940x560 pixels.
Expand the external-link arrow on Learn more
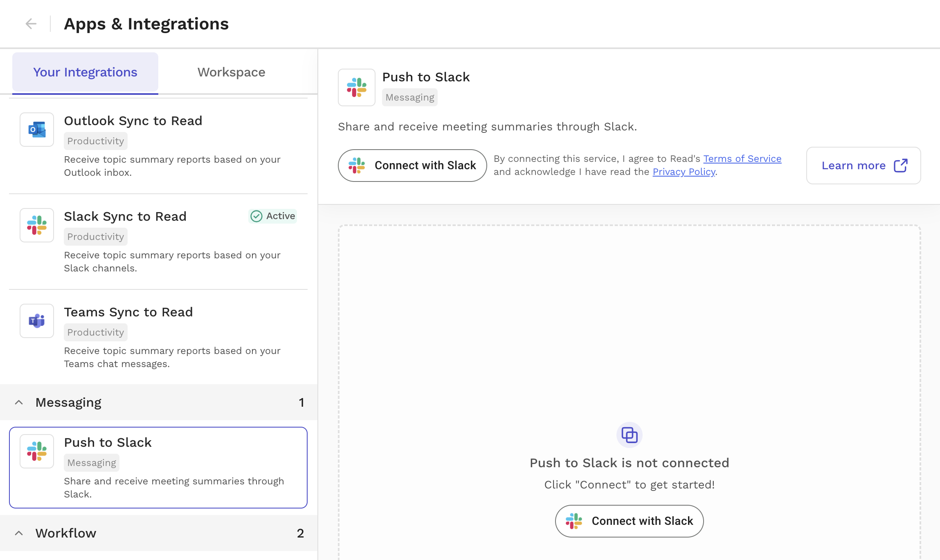pyautogui.click(x=900, y=165)
